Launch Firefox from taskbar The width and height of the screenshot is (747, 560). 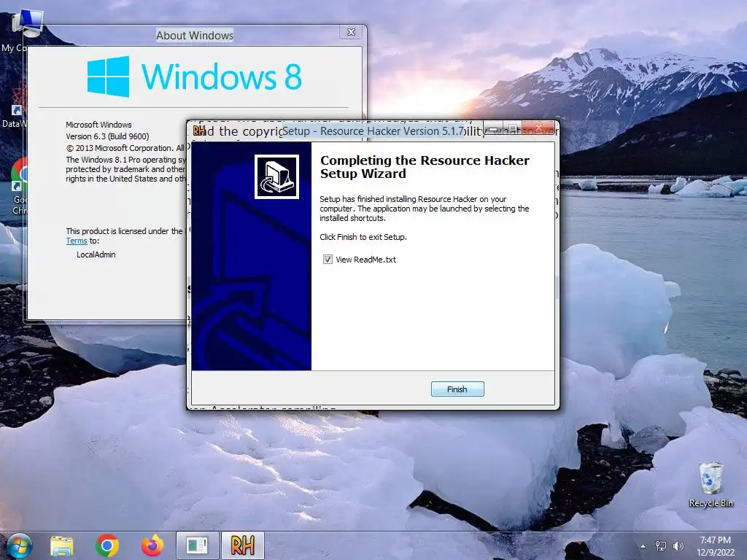[152, 545]
